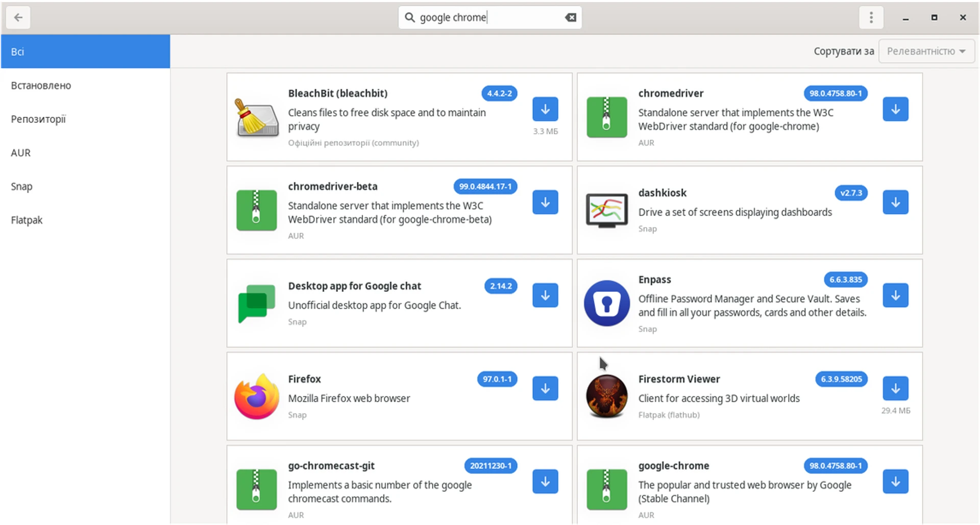Click 'Mozilla Firefox web browser' description
The image size is (980, 525).
349,398
